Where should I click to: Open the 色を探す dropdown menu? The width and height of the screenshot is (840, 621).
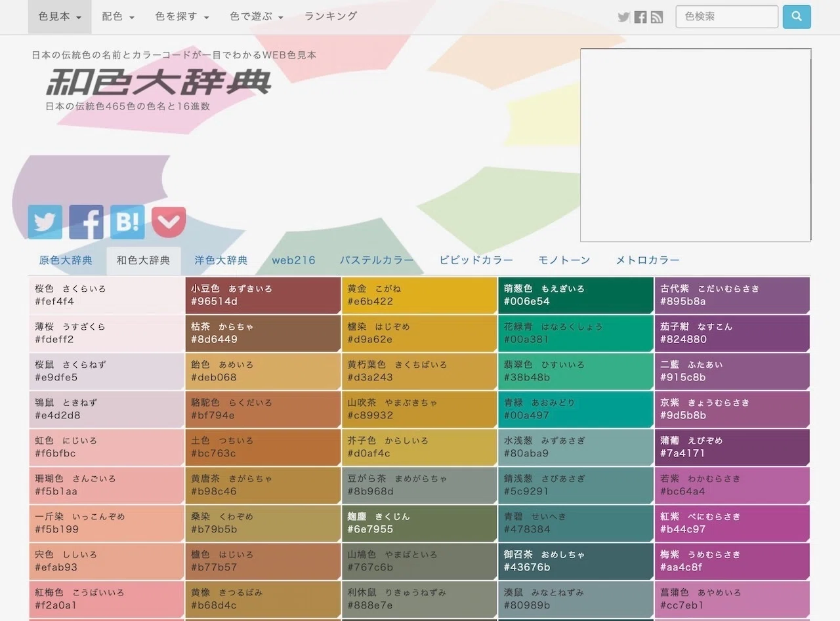(x=182, y=16)
